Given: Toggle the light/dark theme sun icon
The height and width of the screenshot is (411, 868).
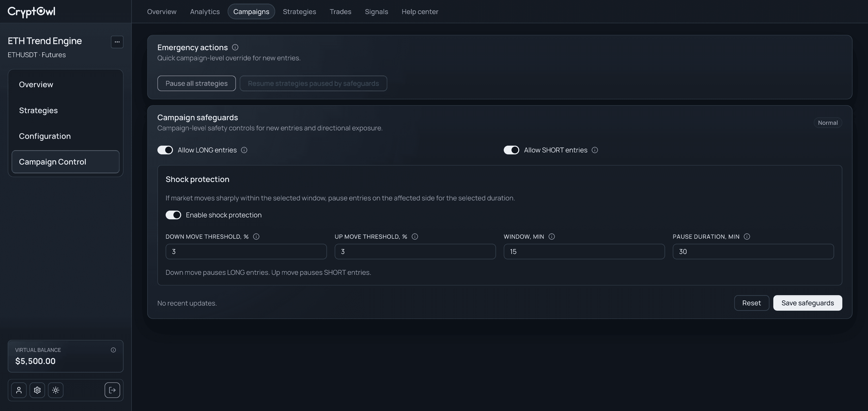Looking at the screenshot, I should click(56, 390).
